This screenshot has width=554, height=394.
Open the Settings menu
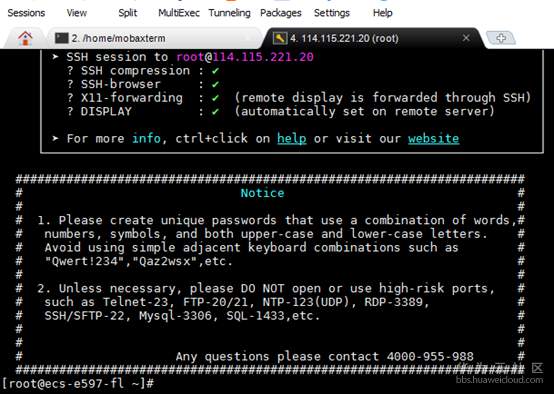click(332, 13)
